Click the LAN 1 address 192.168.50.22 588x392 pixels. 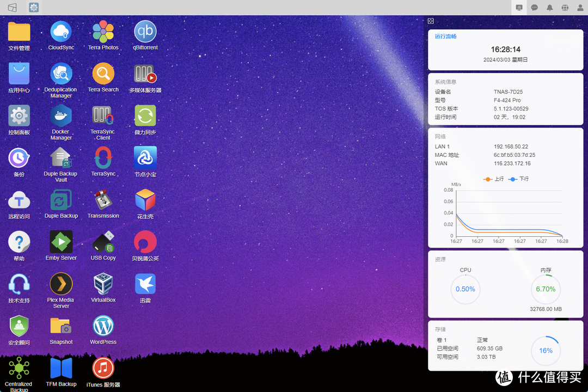(511, 146)
